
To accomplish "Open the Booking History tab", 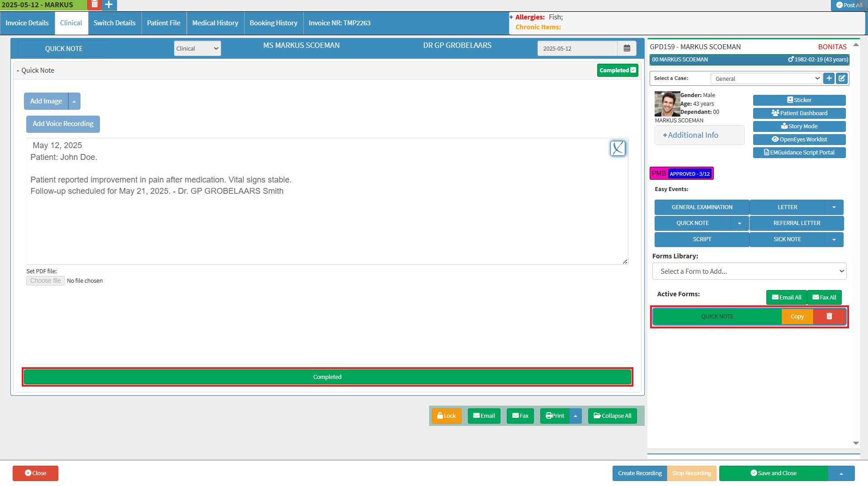I will coord(274,23).
